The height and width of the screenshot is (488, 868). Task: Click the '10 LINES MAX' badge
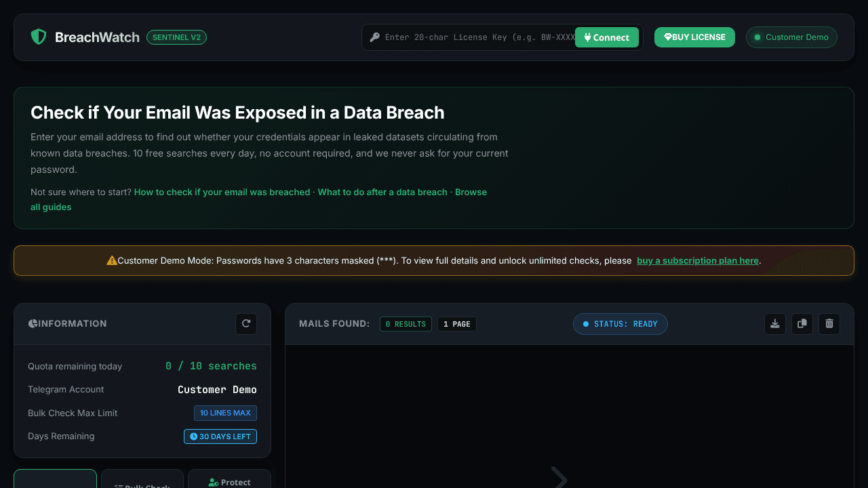click(225, 413)
